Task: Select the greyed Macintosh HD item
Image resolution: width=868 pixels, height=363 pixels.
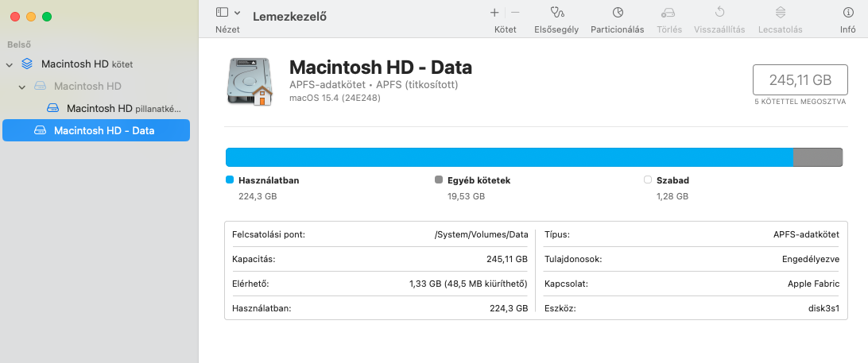Action: coord(87,87)
